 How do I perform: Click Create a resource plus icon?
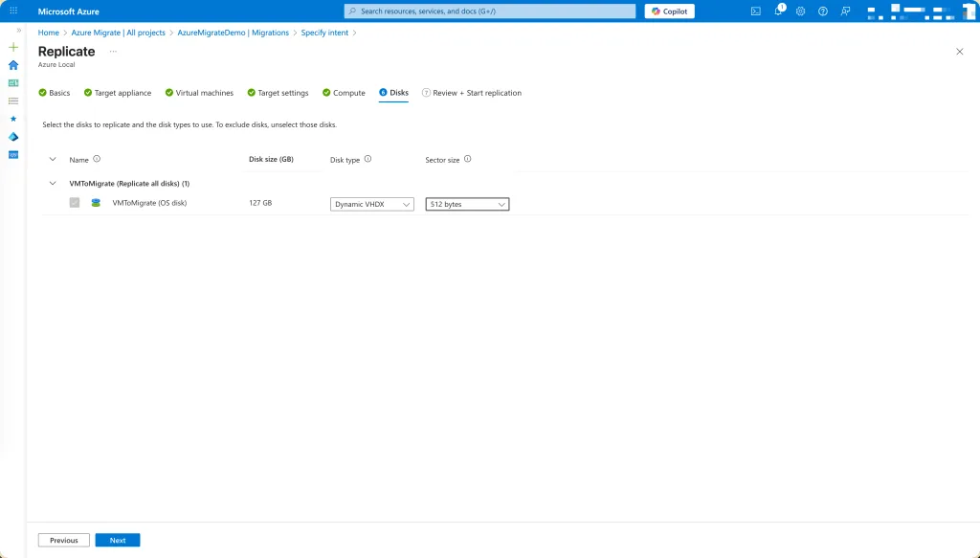coord(13,47)
